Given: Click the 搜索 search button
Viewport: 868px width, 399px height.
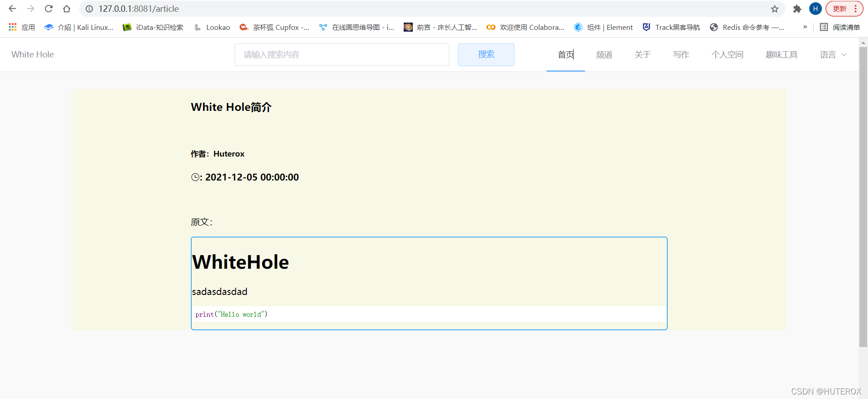Looking at the screenshot, I should [486, 55].
